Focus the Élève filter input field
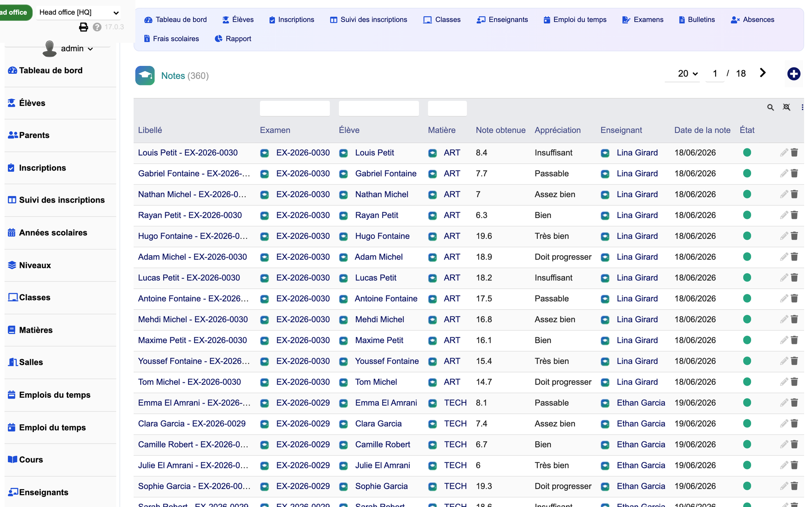This screenshot has height=507, width=812. coord(378,108)
